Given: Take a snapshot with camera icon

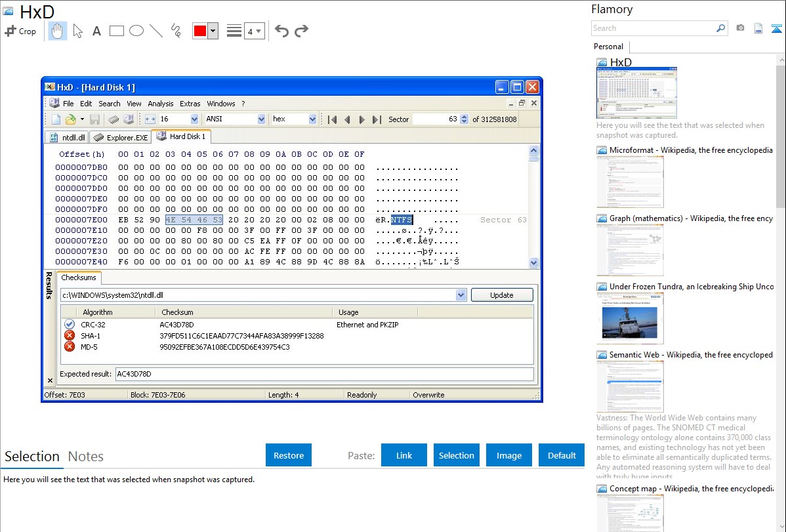Looking at the screenshot, I should pyautogui.click(x=740, y=28).
